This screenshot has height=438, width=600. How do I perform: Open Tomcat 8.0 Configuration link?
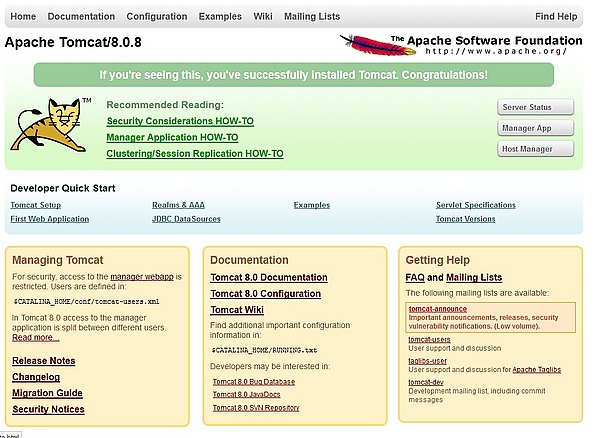click(266, 294)
